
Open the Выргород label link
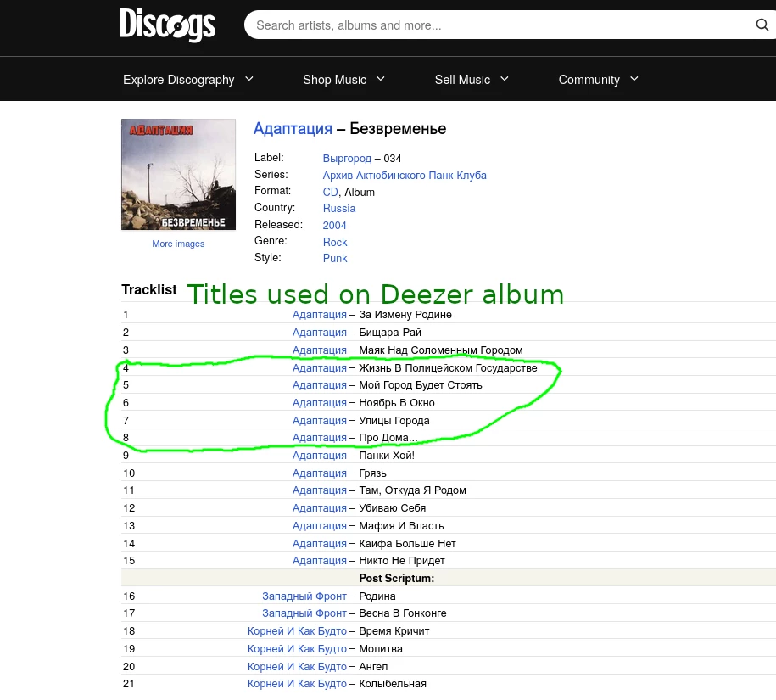[347, 159]
